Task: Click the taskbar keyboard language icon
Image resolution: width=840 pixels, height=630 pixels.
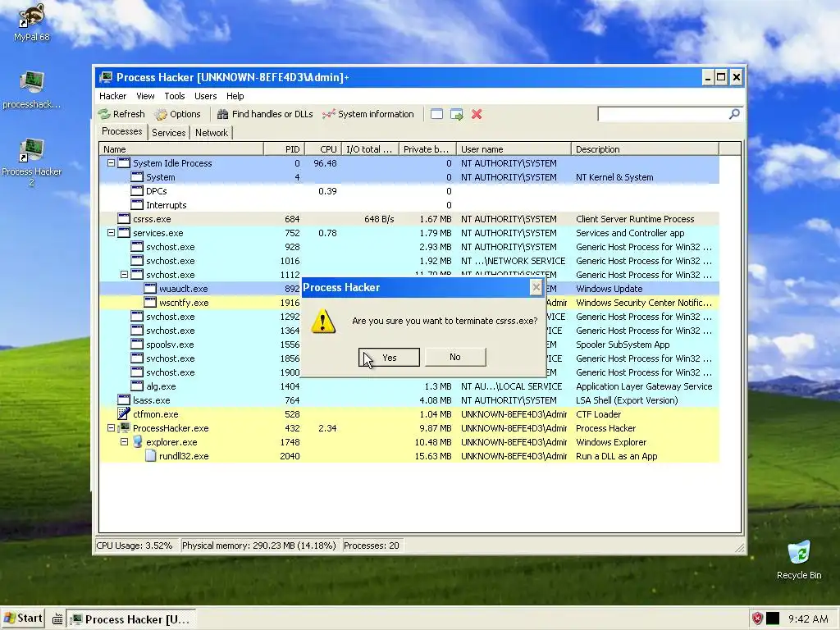Action: [x=57, y=619]
